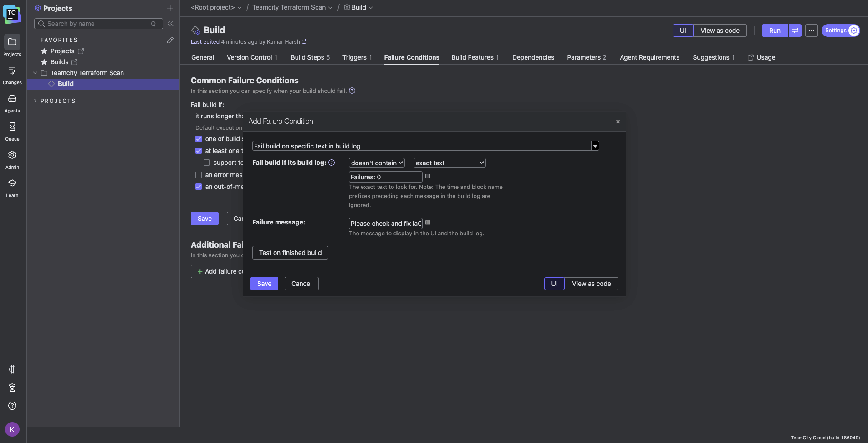This screenshot has width=868, height=443.
Task: Open external link icon next to Projects favorite
Action: pos(81,51)
